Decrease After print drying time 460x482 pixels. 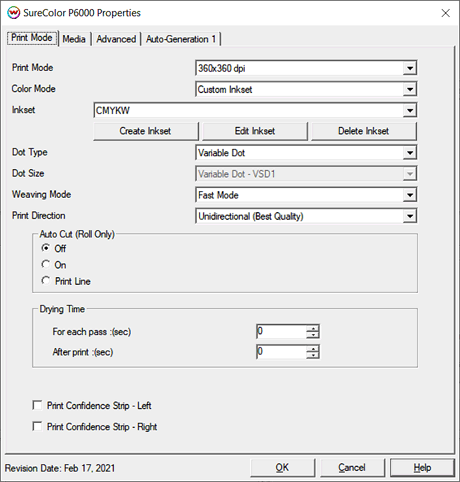pyautogui.click(x=313, y=356)
